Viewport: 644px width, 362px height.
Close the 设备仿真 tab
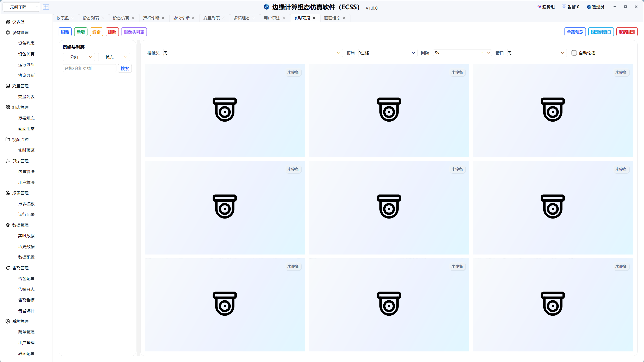pos(133,18)
